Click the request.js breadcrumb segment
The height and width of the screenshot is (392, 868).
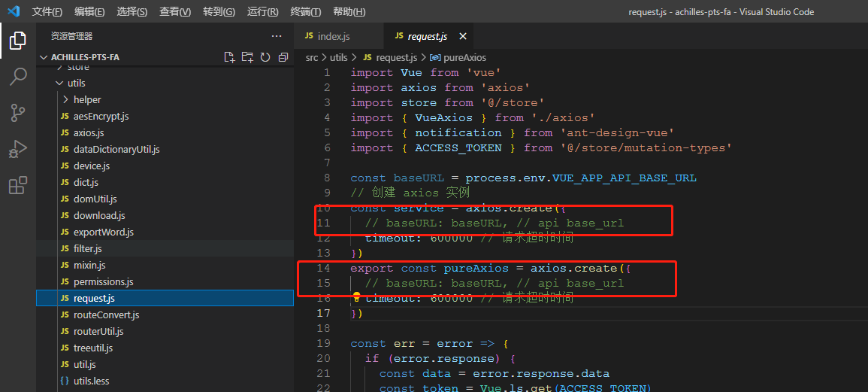[x=390, y=57]
